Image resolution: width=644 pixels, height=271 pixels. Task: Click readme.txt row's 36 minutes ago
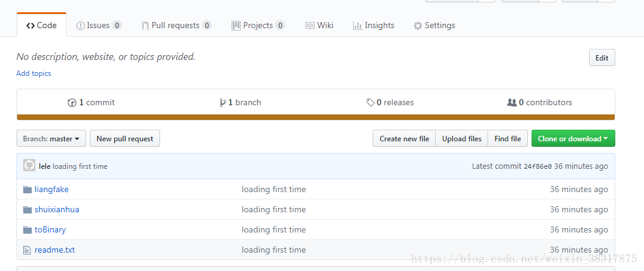click(579, 250)
